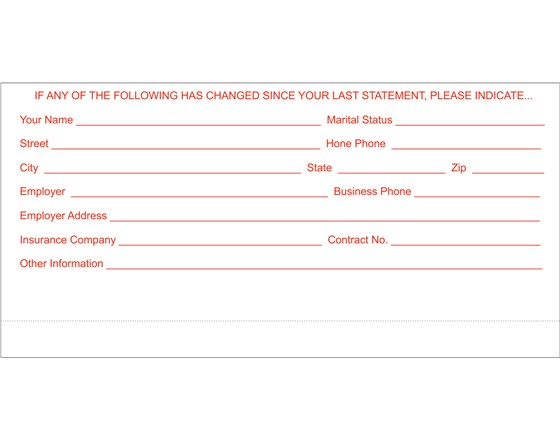Click the City blank line
The height and width of the screenshot is (440, 560).
[x=172, y=173]
